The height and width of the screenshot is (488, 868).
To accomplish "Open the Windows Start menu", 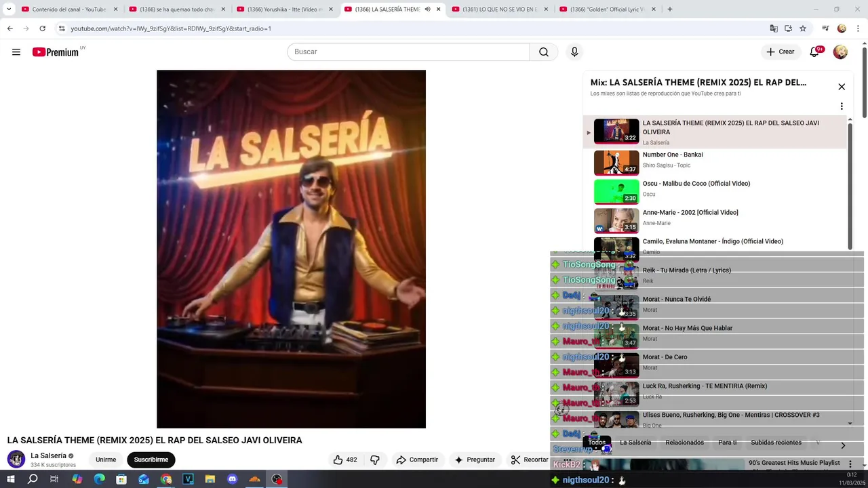I will 11,479.
